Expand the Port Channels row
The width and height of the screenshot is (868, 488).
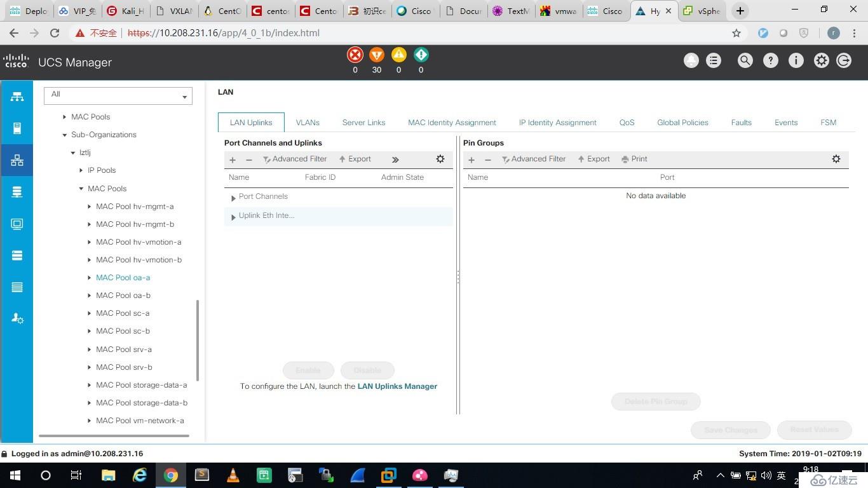[x=233, y=198]
